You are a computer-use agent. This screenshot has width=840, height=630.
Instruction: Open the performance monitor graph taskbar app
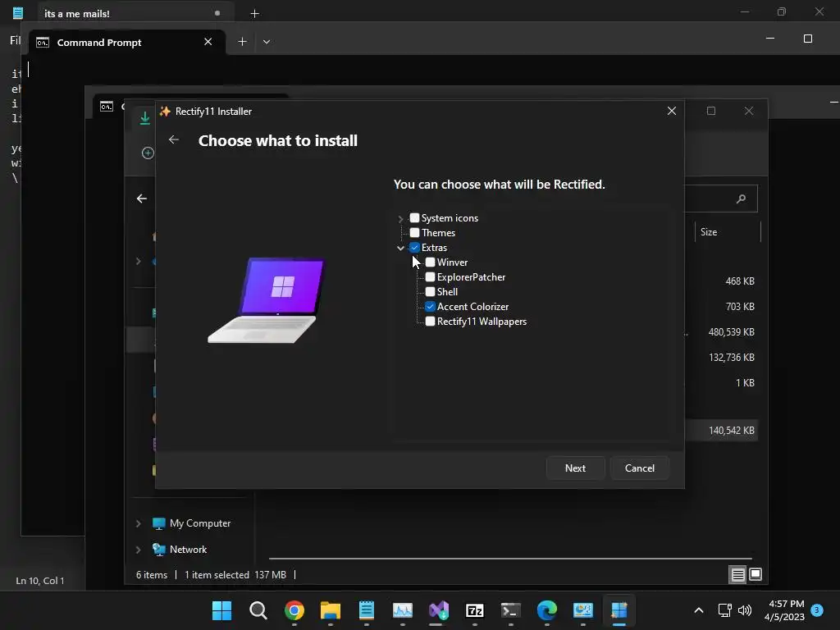(402, 610)
